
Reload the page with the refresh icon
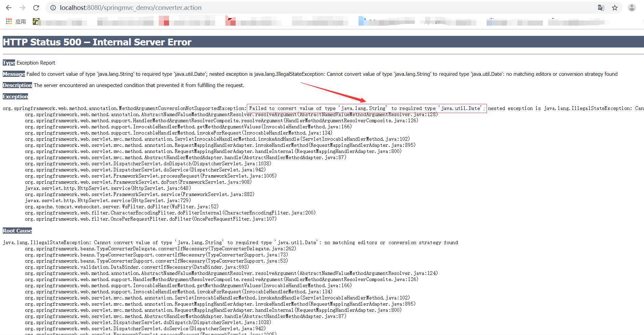[x=36, y=8]
